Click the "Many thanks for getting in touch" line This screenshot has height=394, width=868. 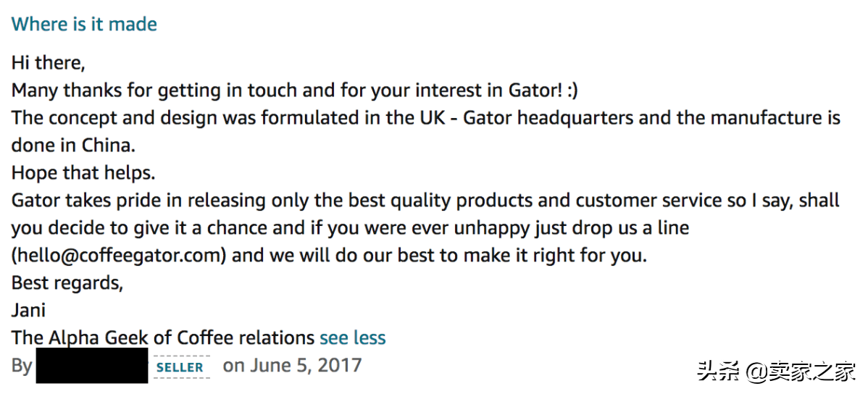point(294,91)
